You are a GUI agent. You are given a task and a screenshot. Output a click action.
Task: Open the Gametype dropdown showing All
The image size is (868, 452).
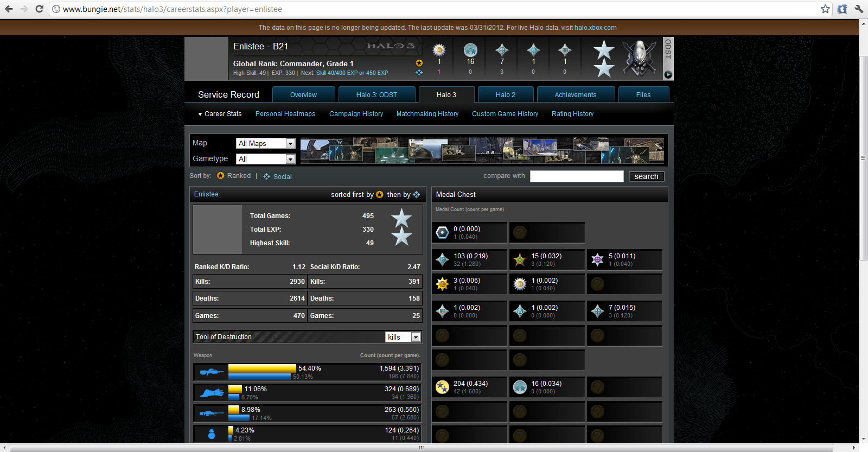[x=265, y=159]
